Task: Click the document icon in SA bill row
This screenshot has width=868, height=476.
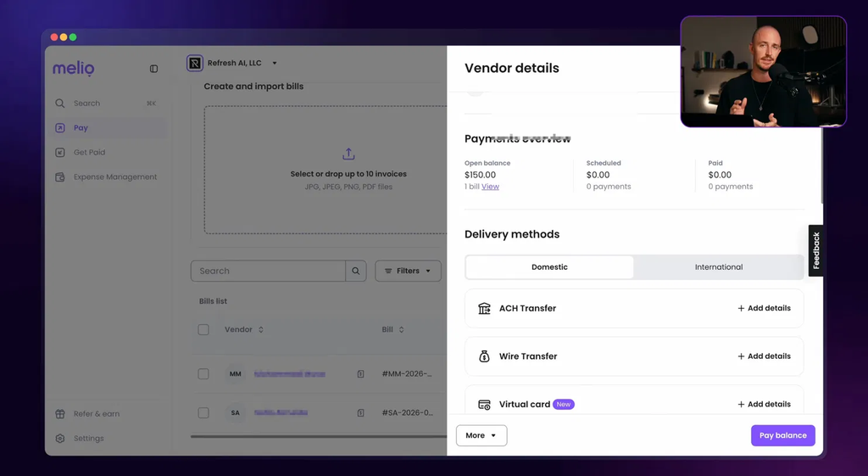Action: tap(360, 413)
